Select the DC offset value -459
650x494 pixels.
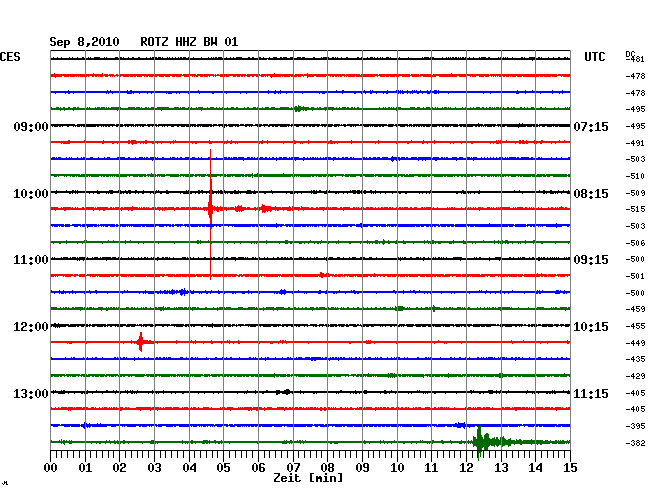635,309
